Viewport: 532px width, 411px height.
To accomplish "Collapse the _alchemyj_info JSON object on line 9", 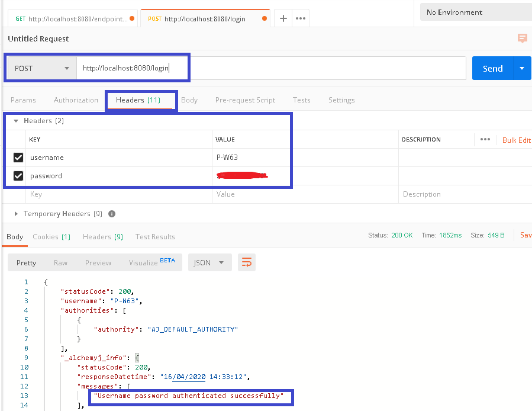I will (x=137, y=358).
